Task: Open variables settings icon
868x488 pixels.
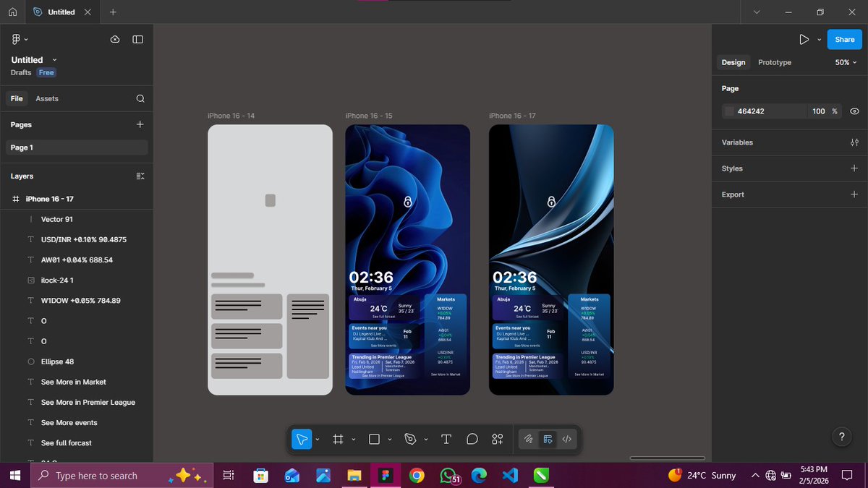Action: [854, 142]
